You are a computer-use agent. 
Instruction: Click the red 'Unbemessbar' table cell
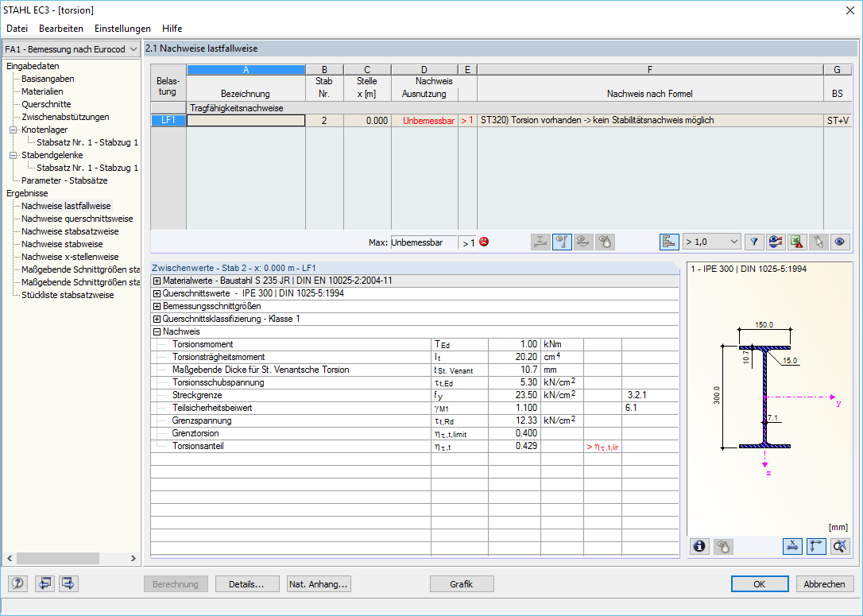(x=424, y=121)
